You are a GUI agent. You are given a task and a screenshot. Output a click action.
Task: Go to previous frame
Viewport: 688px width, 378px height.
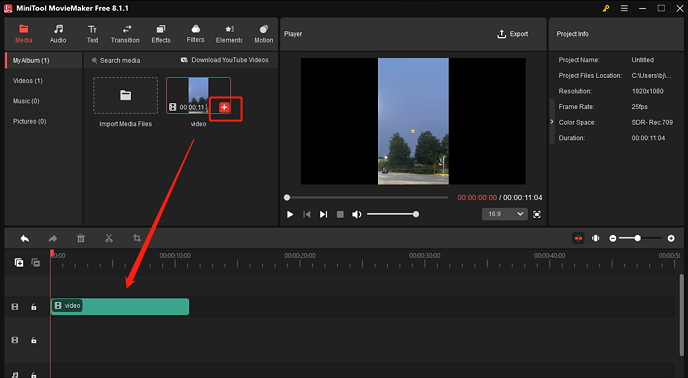pyautogui.click(x=307, y=214)
